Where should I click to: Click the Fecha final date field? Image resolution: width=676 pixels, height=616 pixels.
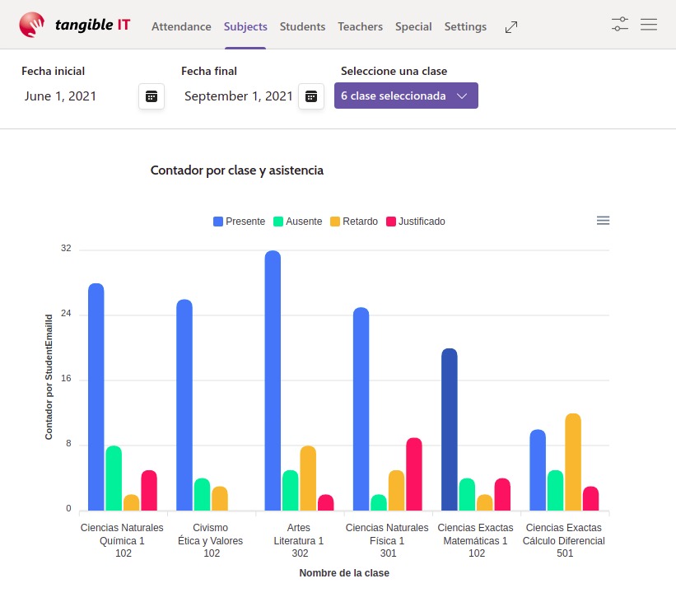pos(237,96)
